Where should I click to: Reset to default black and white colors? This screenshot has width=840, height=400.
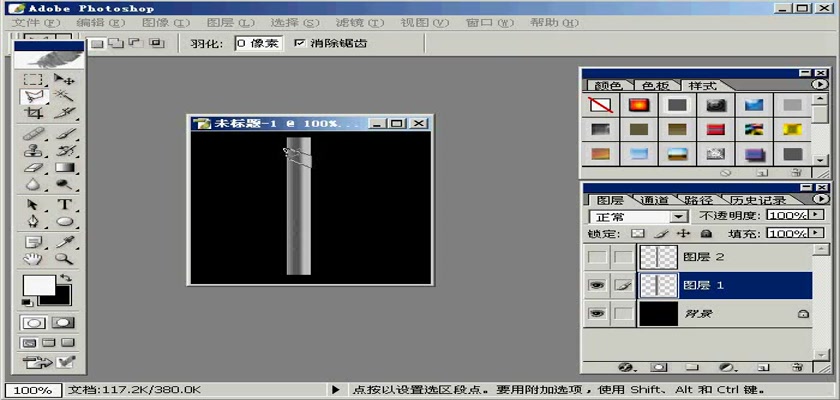[27, 303]
